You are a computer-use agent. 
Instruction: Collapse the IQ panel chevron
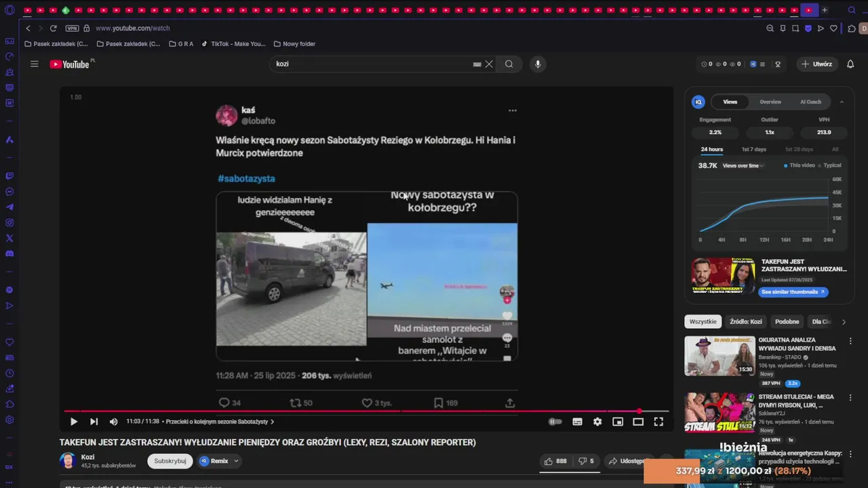click(x=842, y=102)
